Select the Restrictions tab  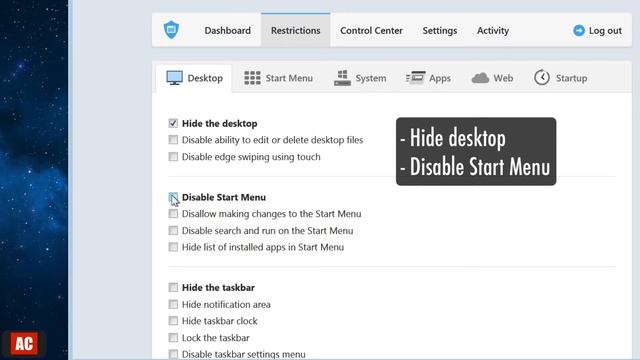(296, 30)
